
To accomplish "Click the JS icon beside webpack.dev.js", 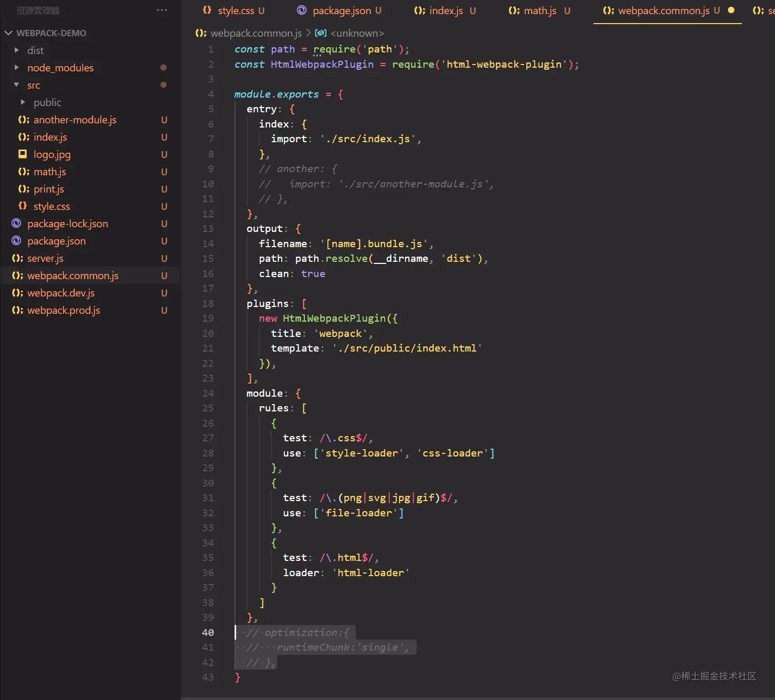I will coord(17,293).
